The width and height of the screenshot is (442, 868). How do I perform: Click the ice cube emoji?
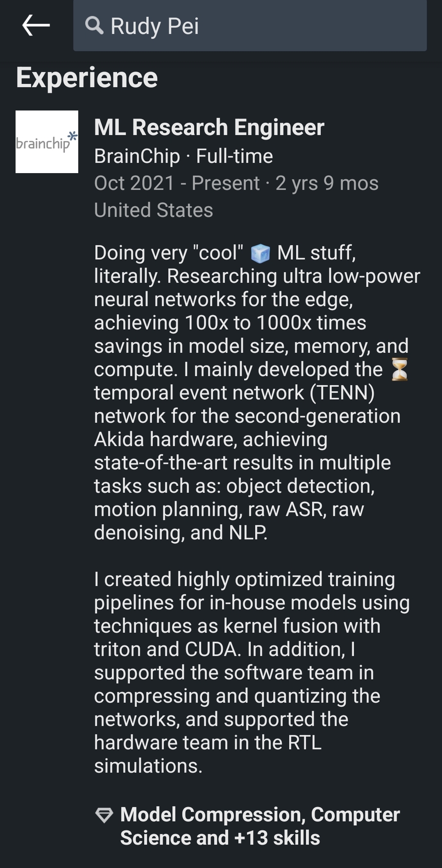tap(260, 253)
